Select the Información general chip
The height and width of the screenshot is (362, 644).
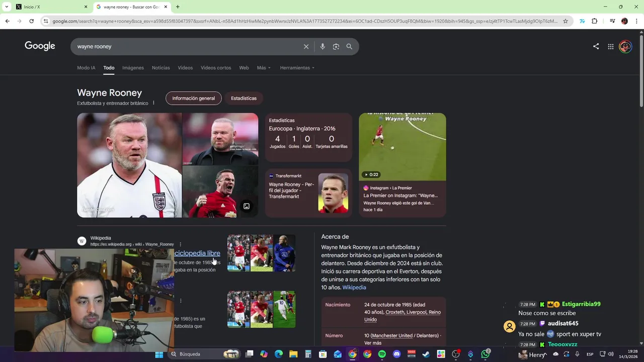[x=194, y=98]
